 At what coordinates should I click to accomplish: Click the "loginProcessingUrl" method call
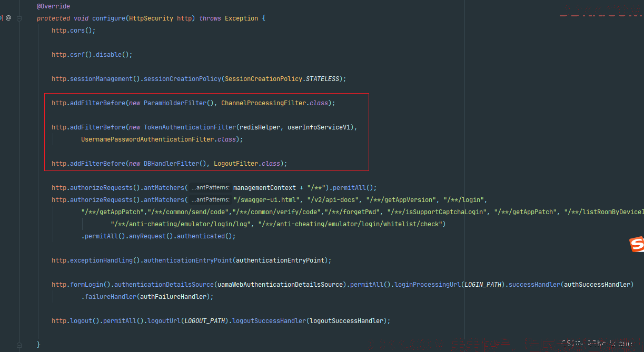[x=427, y=285]
